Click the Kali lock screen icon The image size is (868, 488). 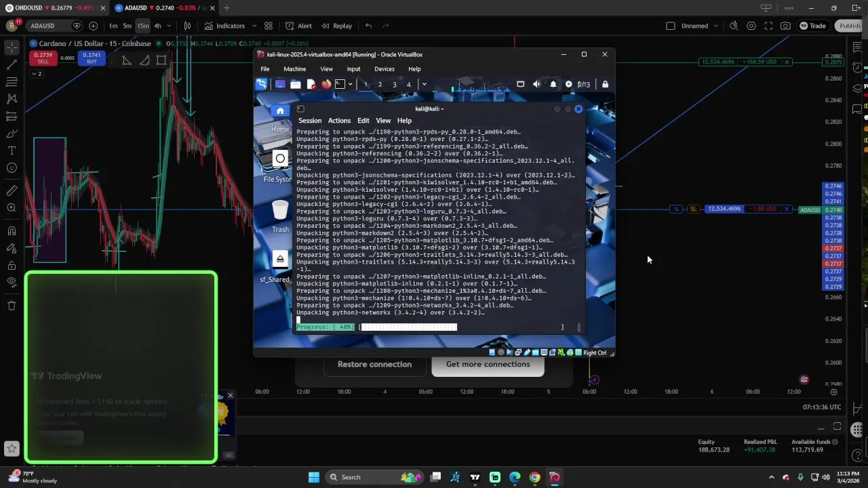(605, 84)
